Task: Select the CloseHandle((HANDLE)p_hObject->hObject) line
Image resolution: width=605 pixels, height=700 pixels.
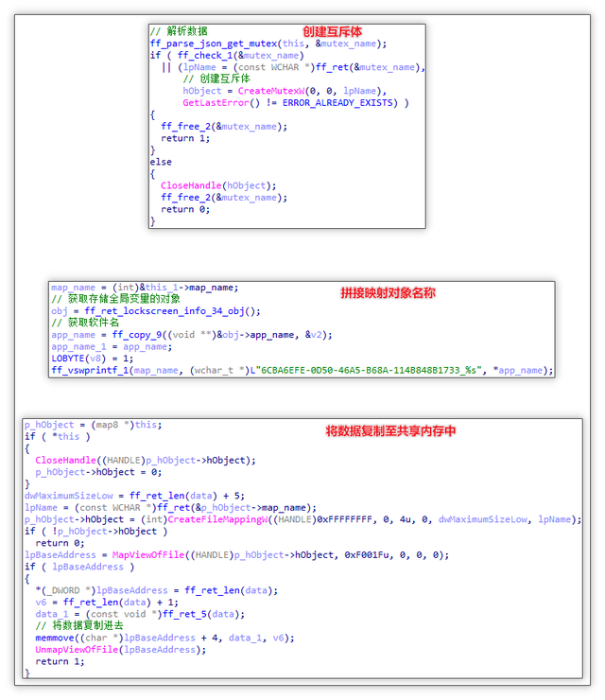Action: point(146,461)
